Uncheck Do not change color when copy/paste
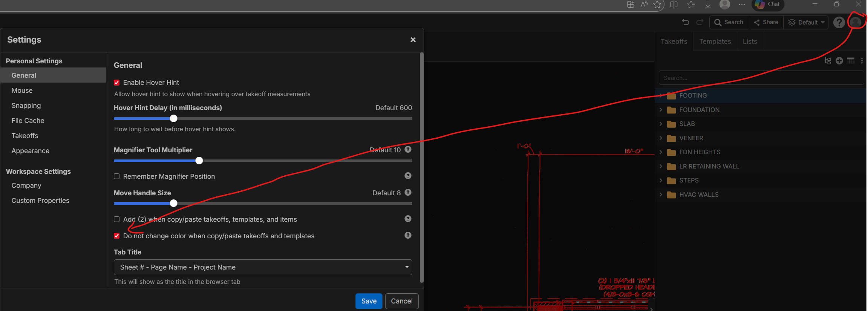The width and height of the screenshot is (868, 311). coord(117,236)
